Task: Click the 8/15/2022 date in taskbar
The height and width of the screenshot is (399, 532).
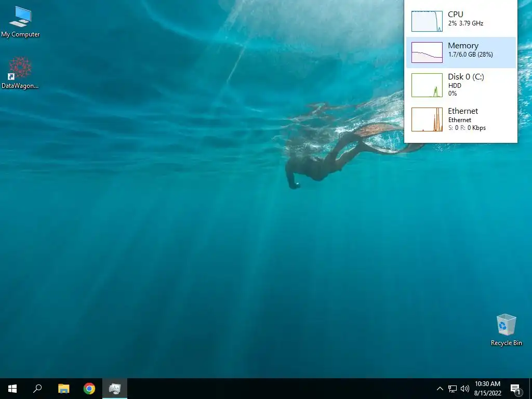Action: (x=487, y=393)
